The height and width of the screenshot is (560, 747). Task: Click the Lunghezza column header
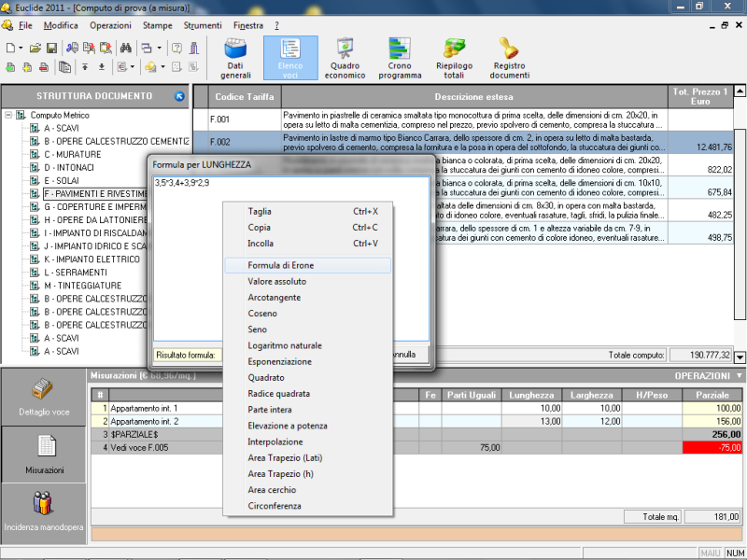[533, 395]
